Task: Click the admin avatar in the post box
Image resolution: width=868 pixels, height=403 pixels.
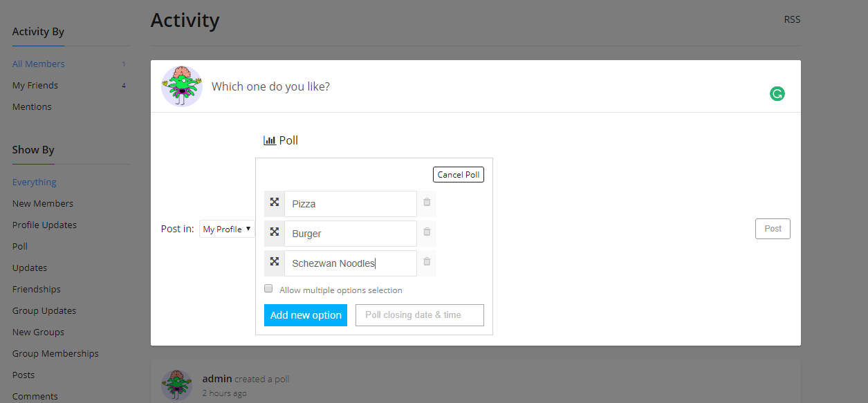Action: (181, 86)
